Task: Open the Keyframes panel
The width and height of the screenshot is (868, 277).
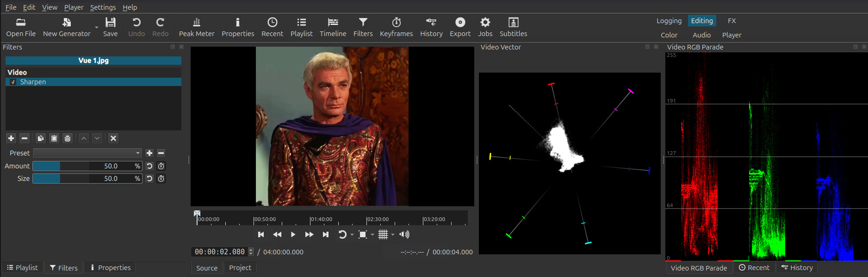Action: [x=396, y=27]
